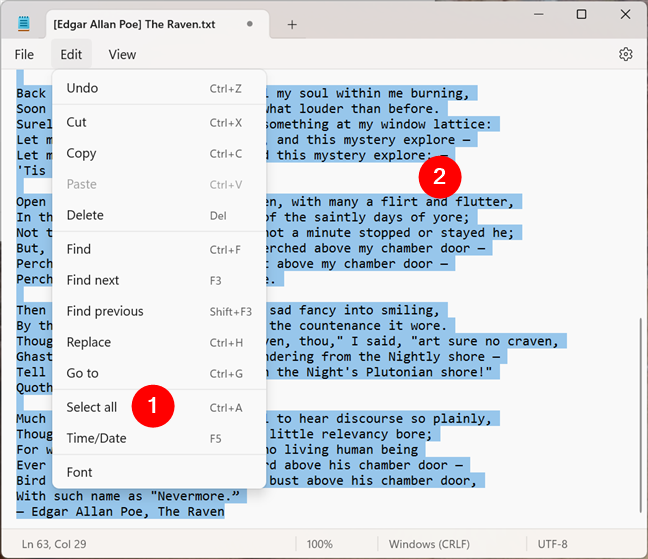The width and height of the screenshot is (648, 559).
Task: Click the Notepad app icon in title bar
Action: [24, 24]
